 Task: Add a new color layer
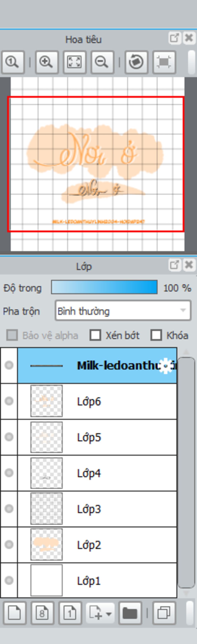[x=14, y=613]
